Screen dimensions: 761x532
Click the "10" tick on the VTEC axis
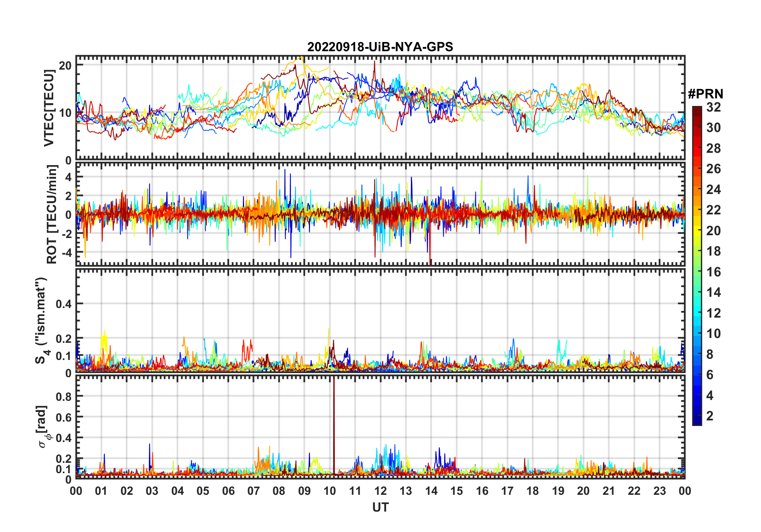tap(65, 113)
